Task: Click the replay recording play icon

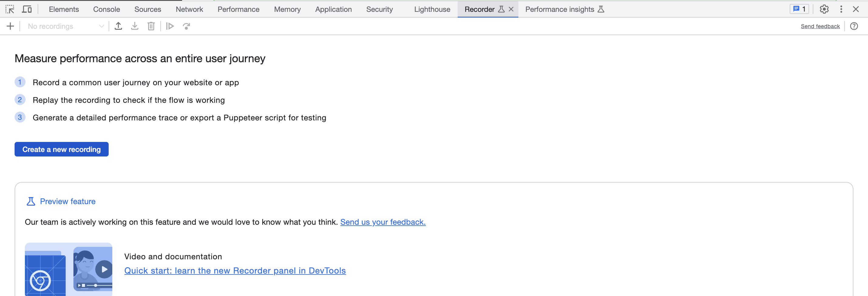Action: (x=170, y=26)
